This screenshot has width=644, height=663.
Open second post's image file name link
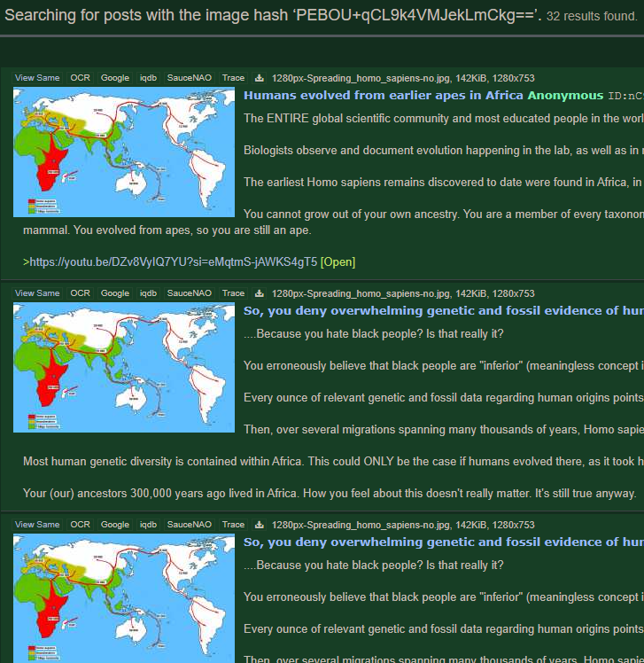[361, 293]
